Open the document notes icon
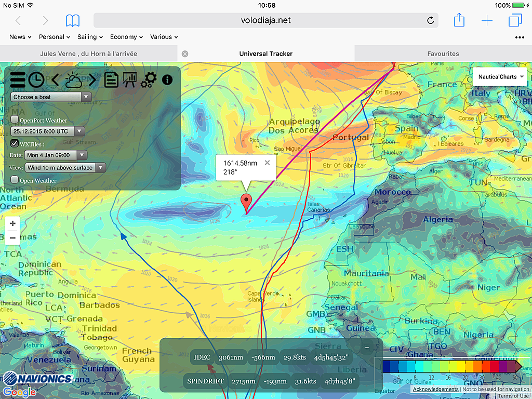This screenshot has height=399, width=532. click(x=111, y=80)
